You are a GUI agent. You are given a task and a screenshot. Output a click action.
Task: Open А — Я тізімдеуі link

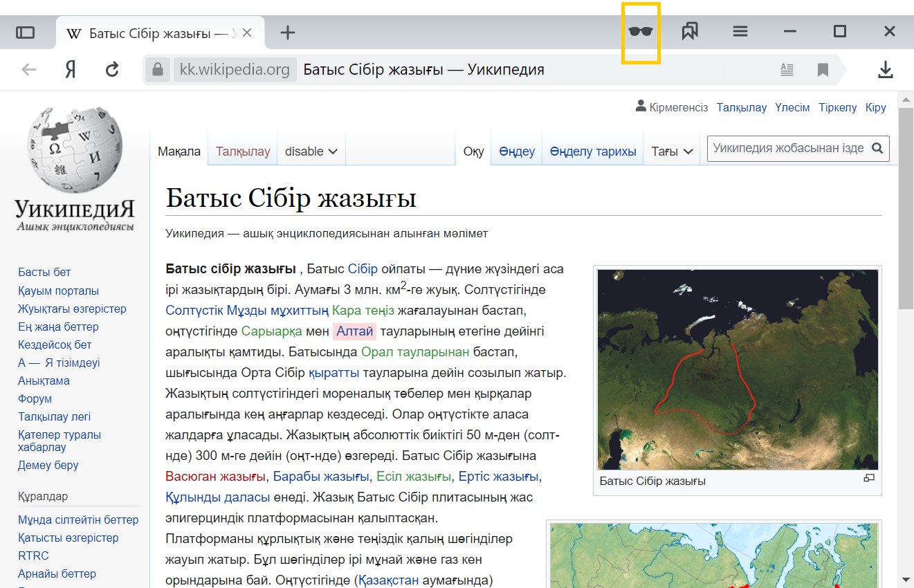pos(59,362)
